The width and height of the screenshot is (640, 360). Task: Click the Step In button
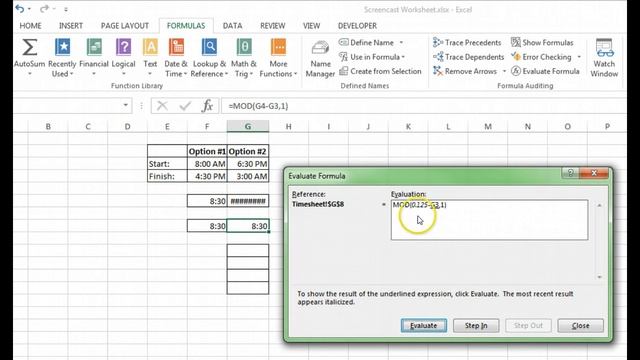pos(476,325)
